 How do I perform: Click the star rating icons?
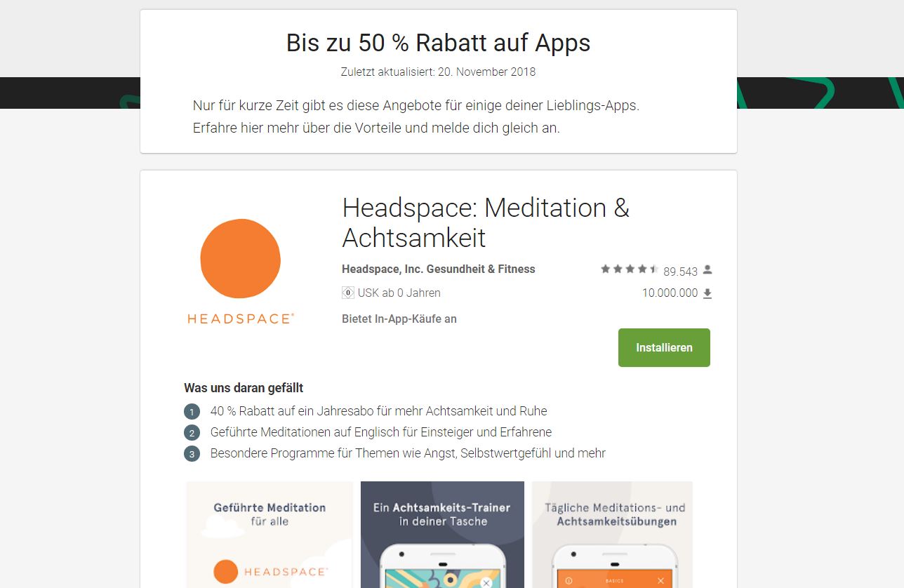tap(630, 269)
